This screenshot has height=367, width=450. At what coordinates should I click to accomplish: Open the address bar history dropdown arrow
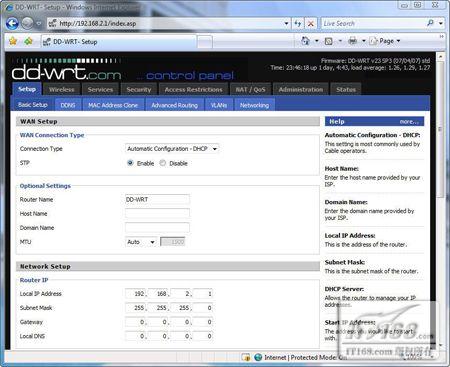click(x=286, y=24)
